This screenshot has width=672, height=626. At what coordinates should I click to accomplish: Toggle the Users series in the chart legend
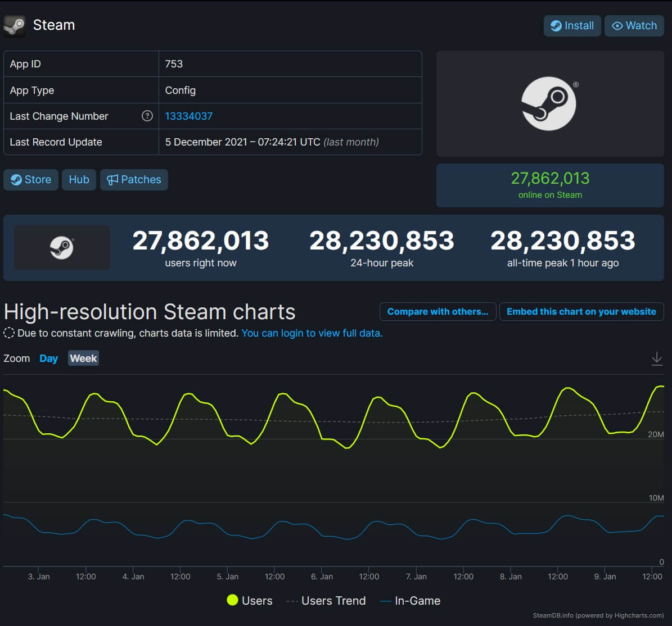click(250, 600)
